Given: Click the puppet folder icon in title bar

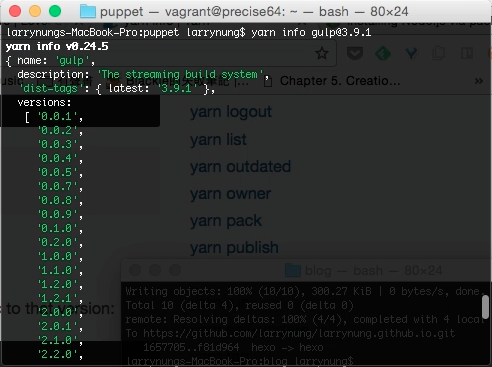Looking at the screenshot, I should [x=88, y=11].
